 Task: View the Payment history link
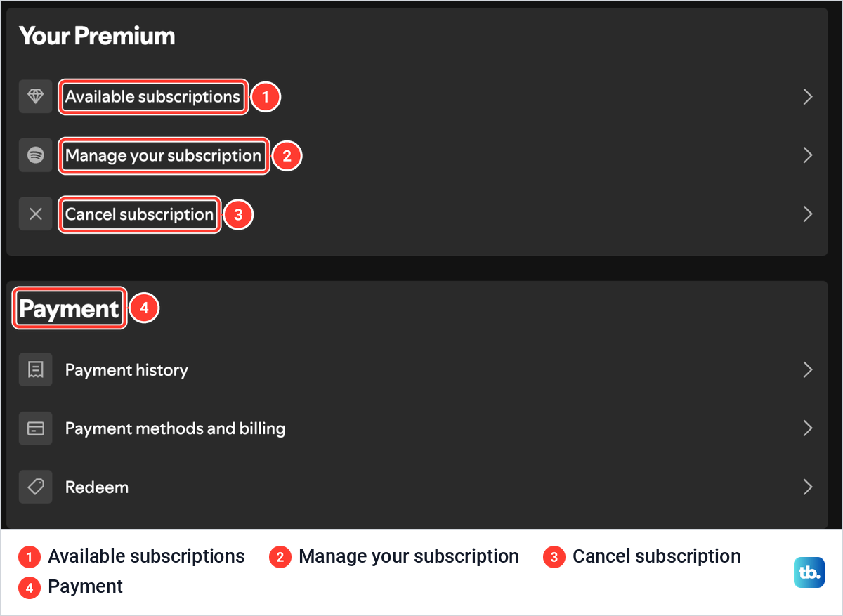126,370
